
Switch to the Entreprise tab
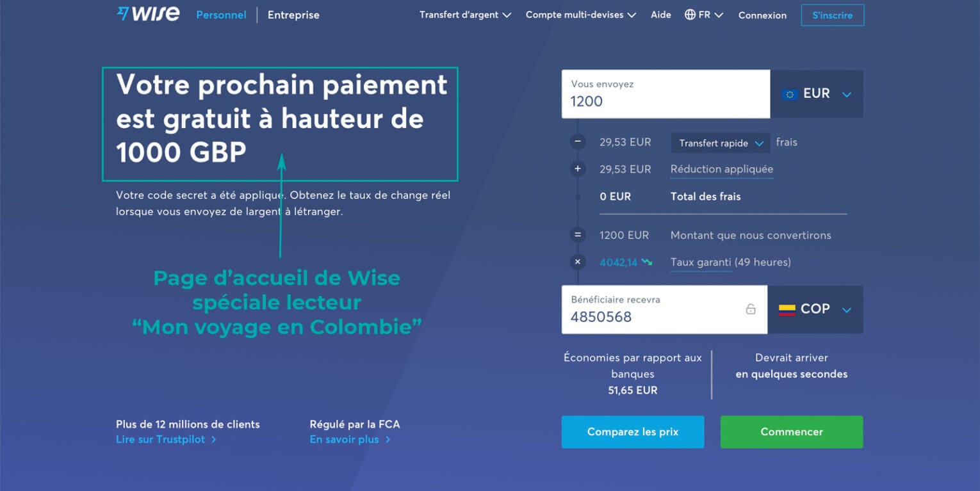click(293, 15)
